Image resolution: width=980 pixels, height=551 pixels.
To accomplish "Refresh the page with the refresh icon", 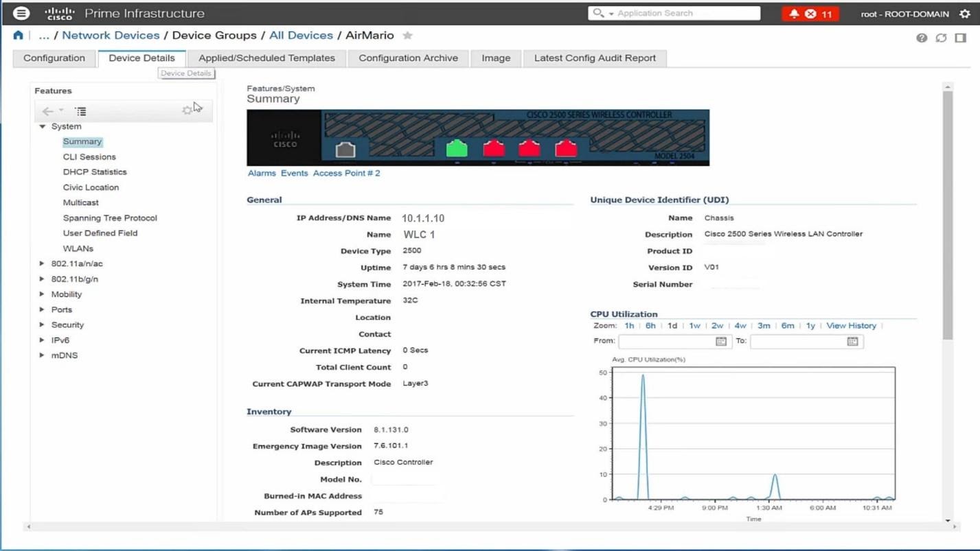I will (941, 38).
